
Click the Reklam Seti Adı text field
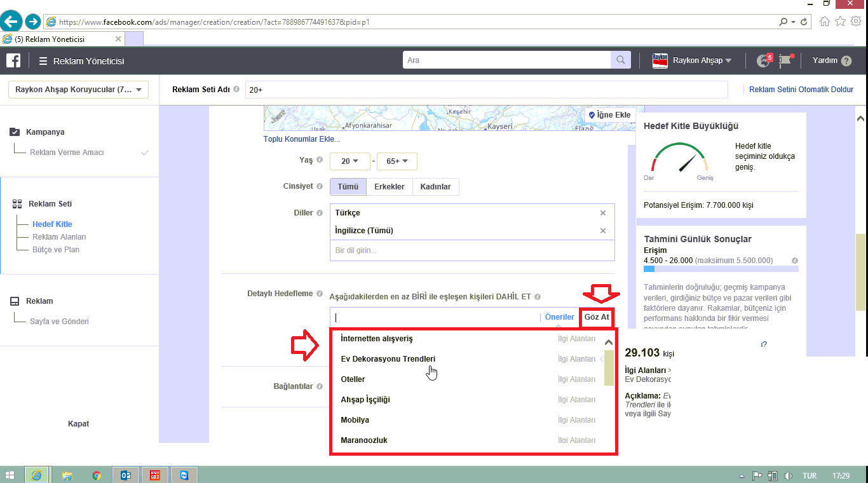(x=486, y=90)
